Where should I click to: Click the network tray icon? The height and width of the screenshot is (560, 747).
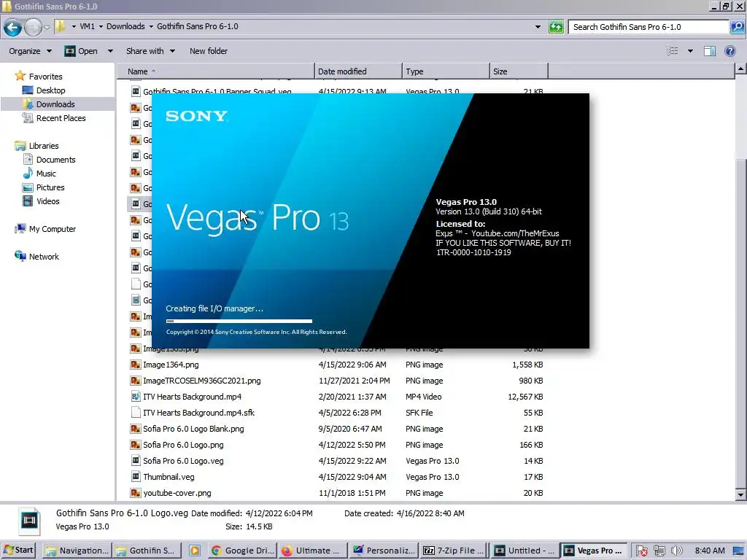click(x=659, y=551)
